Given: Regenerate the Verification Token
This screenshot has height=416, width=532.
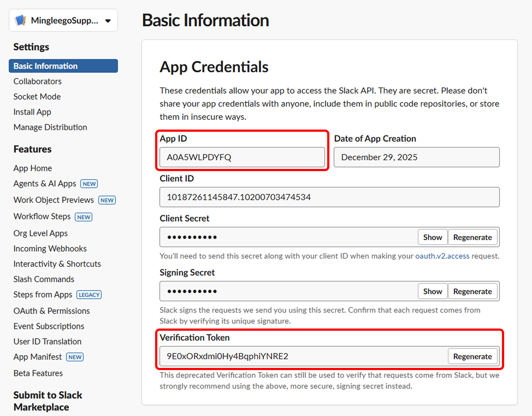Looking at the screenshot, I should pos(473,356).
